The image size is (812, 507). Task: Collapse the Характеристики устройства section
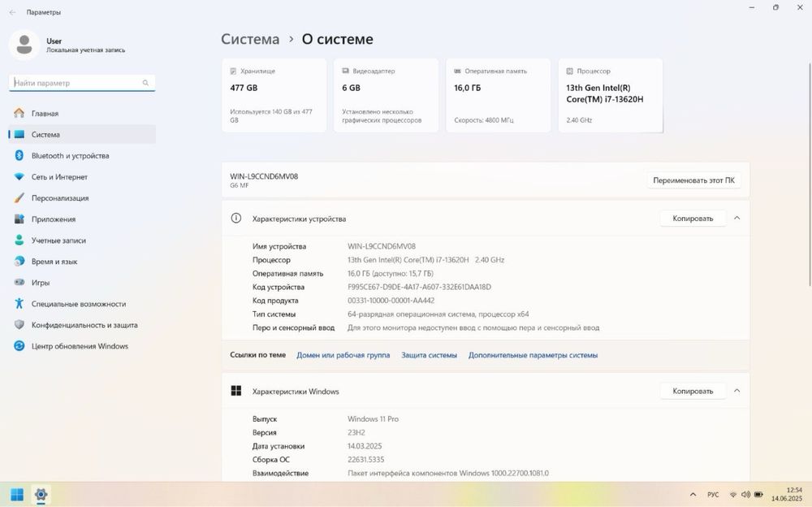click(x=737, y=219)
